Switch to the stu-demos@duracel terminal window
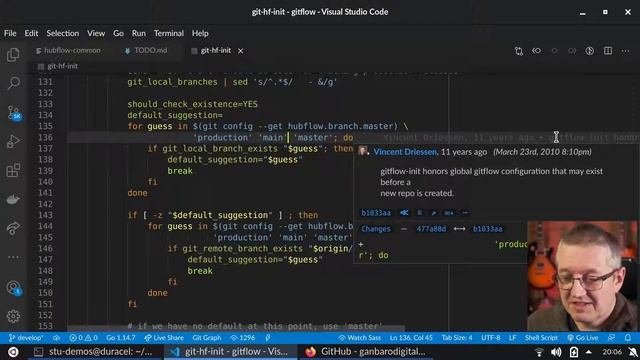 94,352
